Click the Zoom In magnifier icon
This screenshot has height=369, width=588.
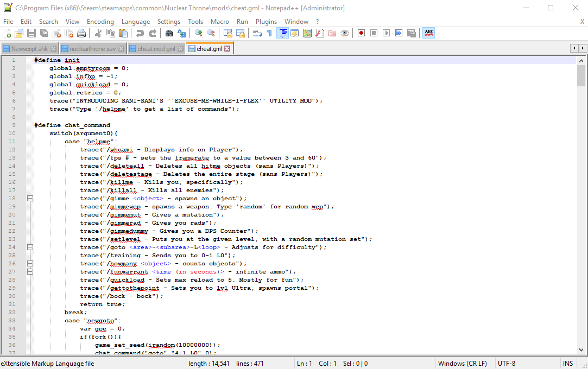click(199, 33)
